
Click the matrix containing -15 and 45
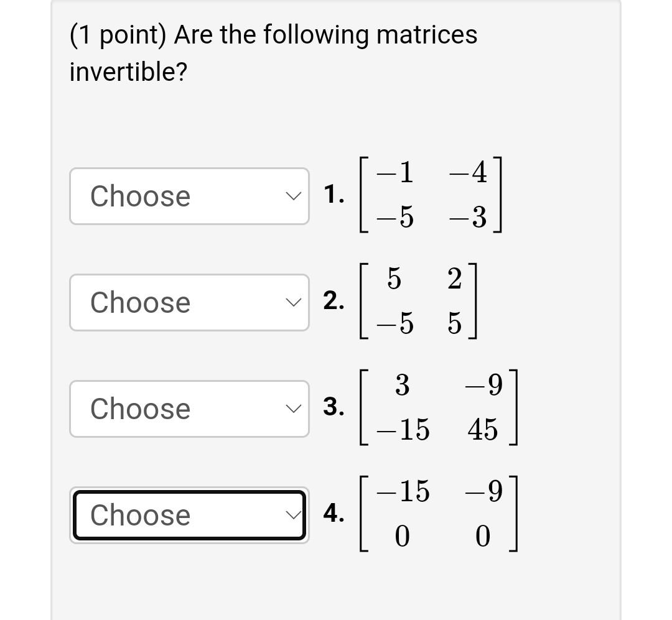tap(439, 407)
